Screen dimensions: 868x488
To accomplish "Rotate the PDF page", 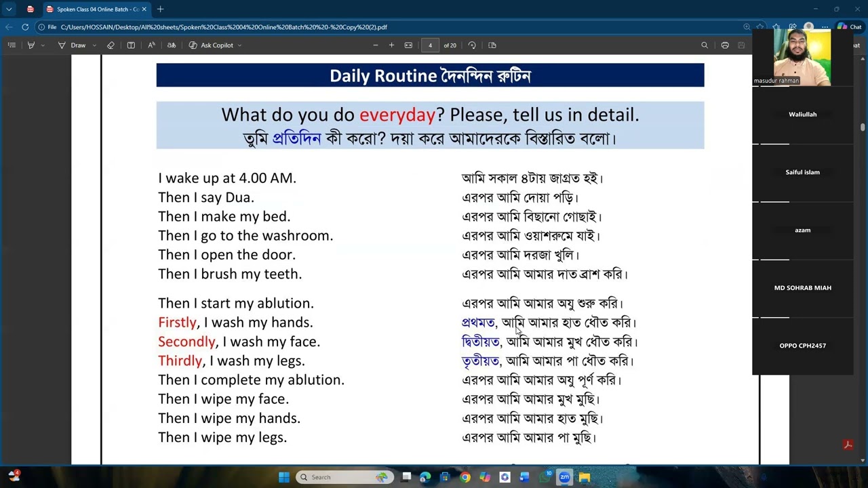I will click(x=472, y=45).
